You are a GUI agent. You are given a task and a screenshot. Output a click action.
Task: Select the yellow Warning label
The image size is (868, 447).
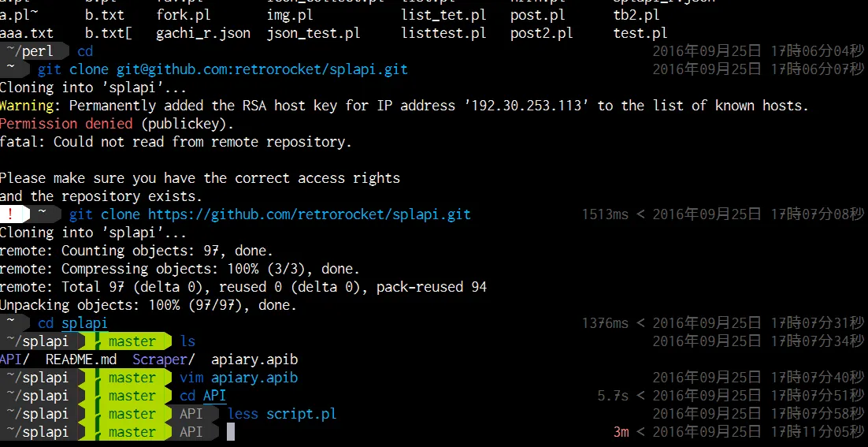tap(27, 106)
